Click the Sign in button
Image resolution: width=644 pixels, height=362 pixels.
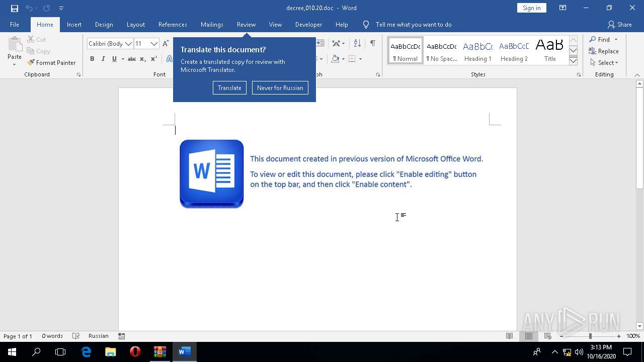coord(531,8)
